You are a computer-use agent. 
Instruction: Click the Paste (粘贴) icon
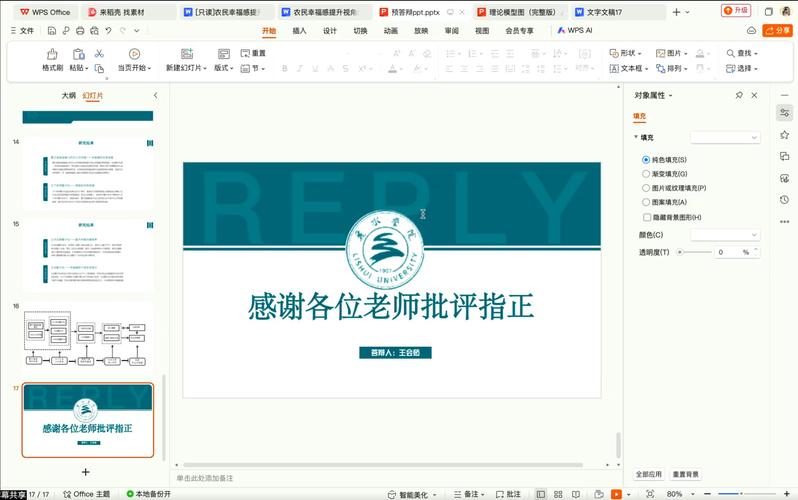click(x=78, y=54)
